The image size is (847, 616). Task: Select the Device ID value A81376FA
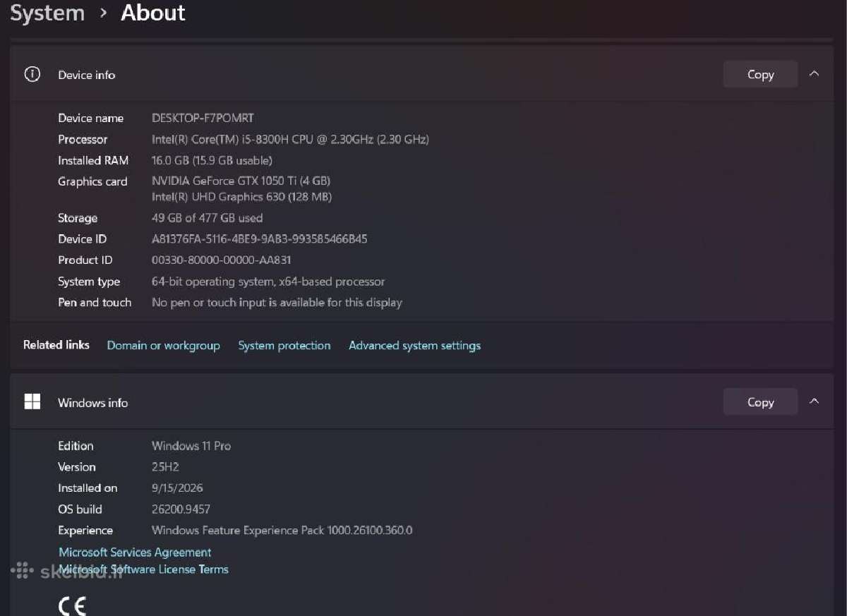[x=259, y=239]
